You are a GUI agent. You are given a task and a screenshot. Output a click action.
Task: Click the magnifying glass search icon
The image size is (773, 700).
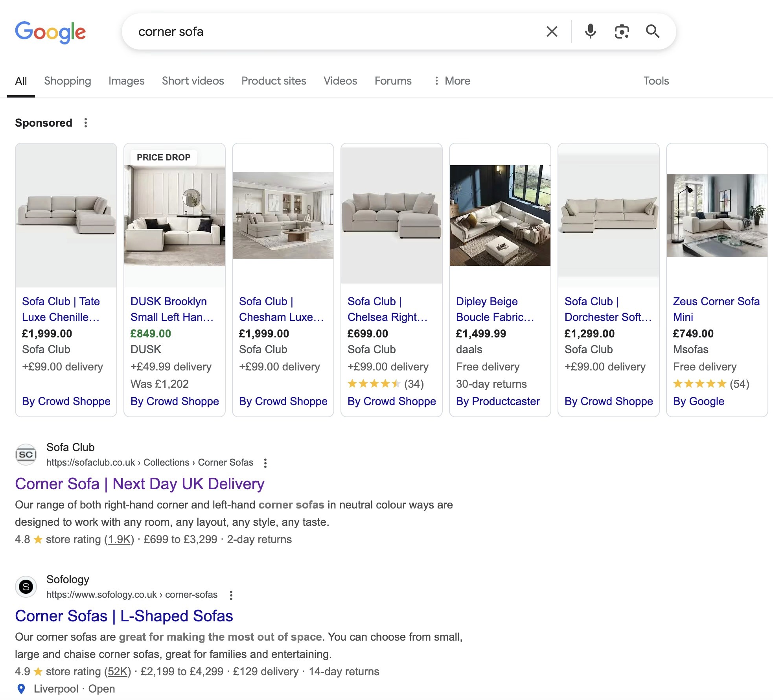[652, 31]
